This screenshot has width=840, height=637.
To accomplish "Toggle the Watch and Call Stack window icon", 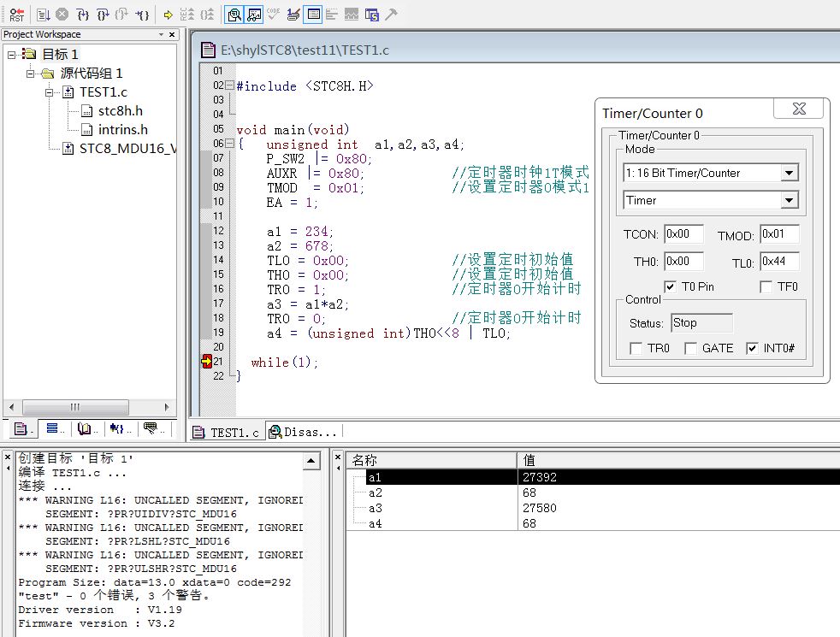I will (254, 15).
